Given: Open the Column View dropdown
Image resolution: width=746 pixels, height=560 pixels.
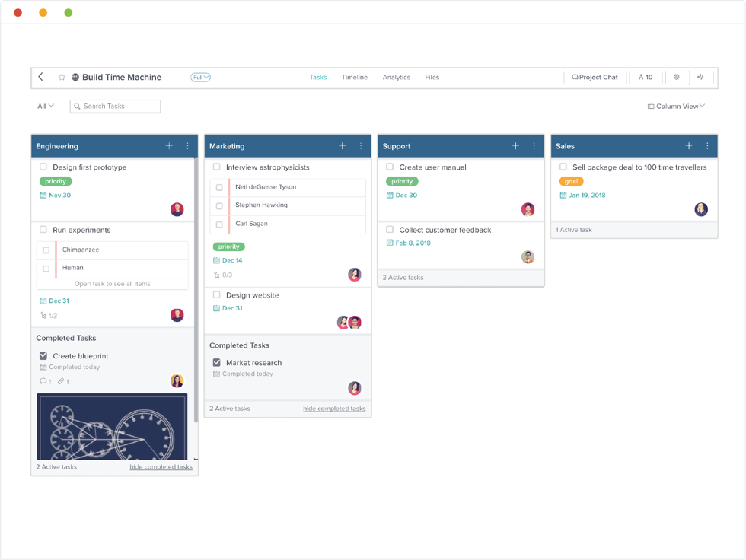Looking at the screenshot, I should (675, 106).
